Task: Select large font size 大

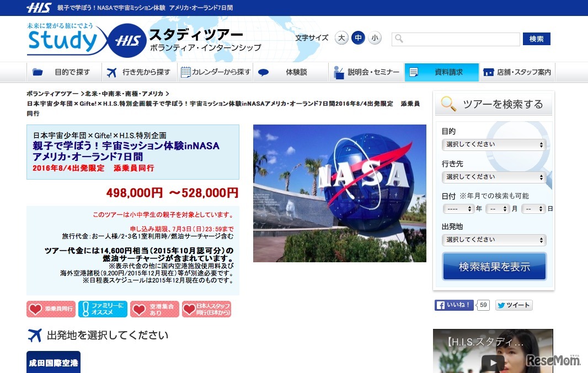Action: (x=341, y=38)
